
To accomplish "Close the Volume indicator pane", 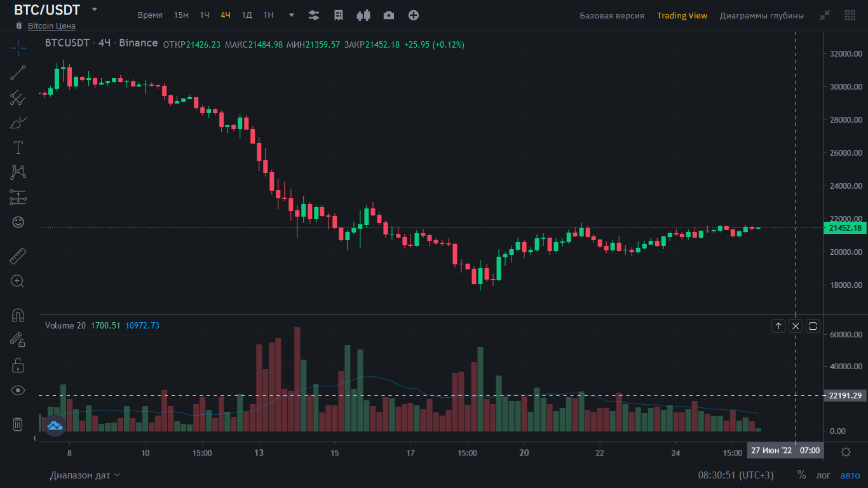I will tap(796, 326).
